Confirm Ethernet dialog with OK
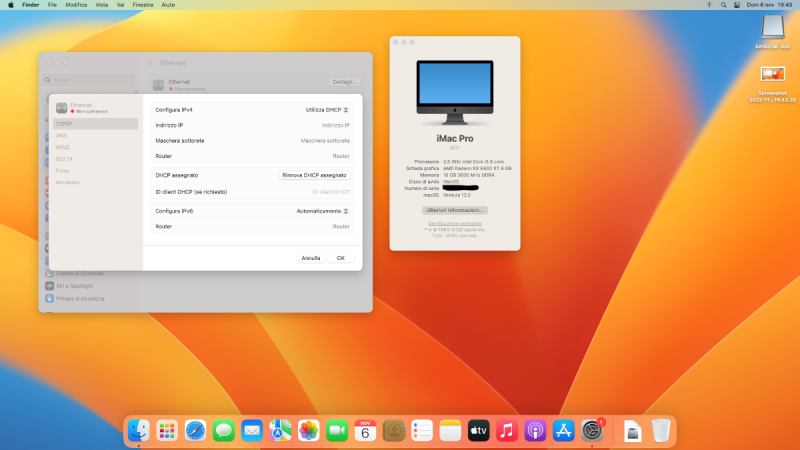The width and height of the screenshot is (800, 450). [x=341, y=258]
